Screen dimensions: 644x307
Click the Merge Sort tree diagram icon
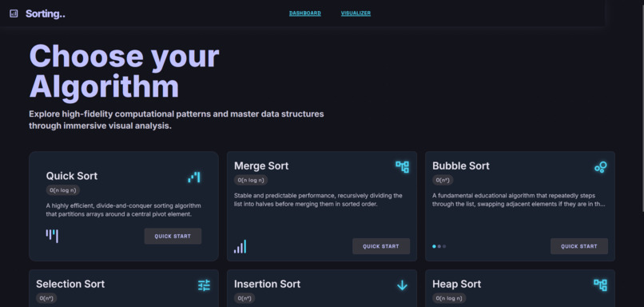click(x=402, y=167)
